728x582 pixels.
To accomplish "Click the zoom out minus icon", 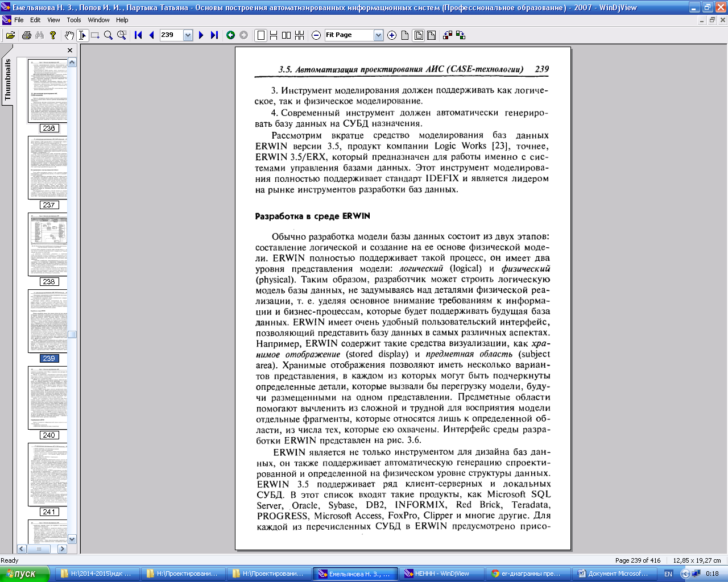I will click(316, 35).
